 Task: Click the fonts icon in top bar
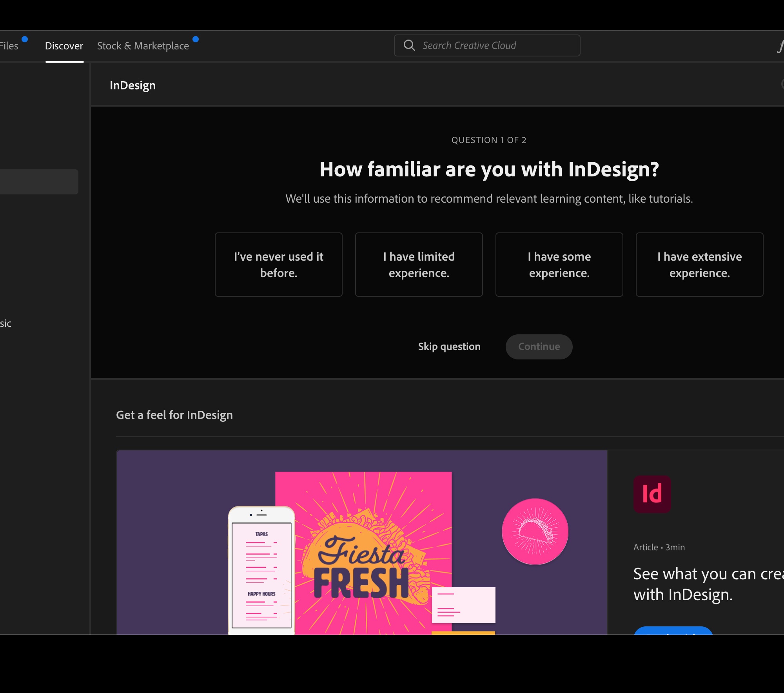point(780,46)
